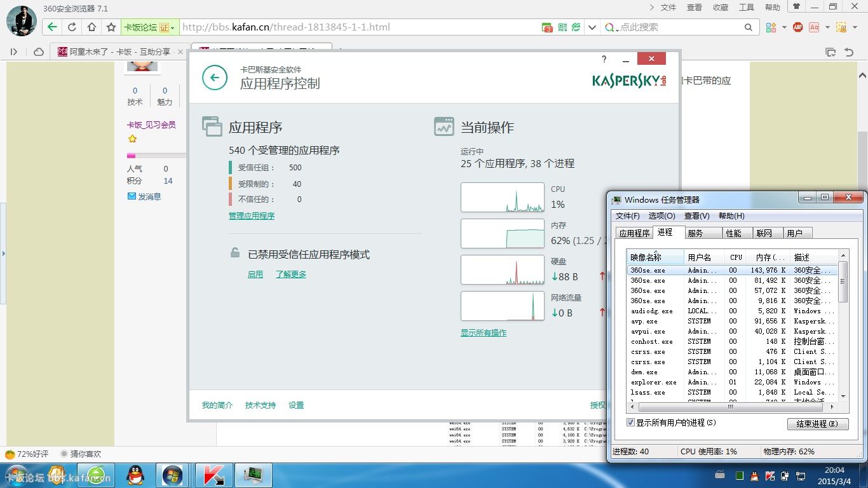Viewport: 868px width, 488px height.
Task: Open the 文件 menu in browser
Action: [668, 8]
